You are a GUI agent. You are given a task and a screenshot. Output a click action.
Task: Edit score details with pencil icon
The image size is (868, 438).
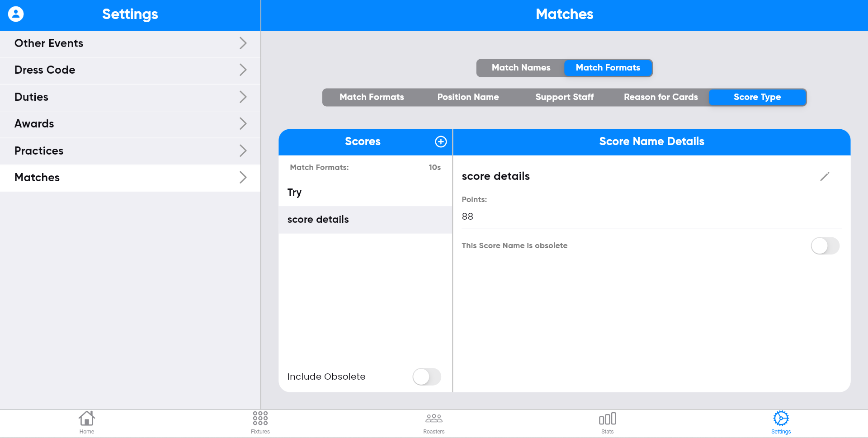pyautogui.click(x=825, y=176)
